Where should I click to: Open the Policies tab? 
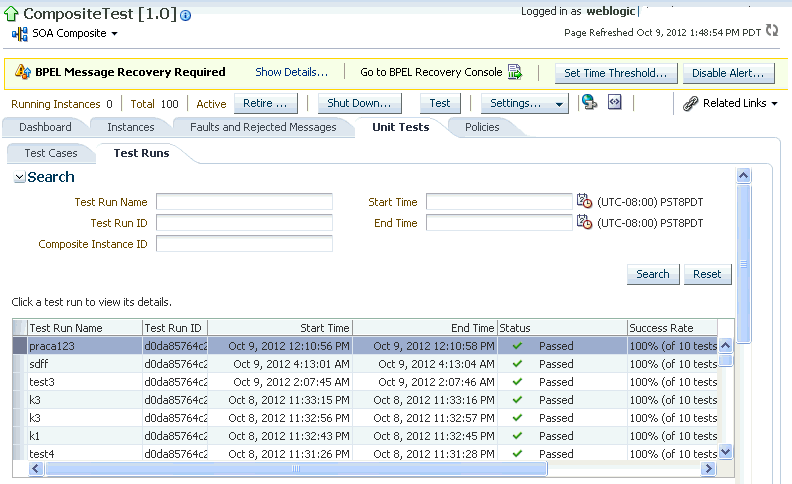pyautogui.click(x=482, y=127)
